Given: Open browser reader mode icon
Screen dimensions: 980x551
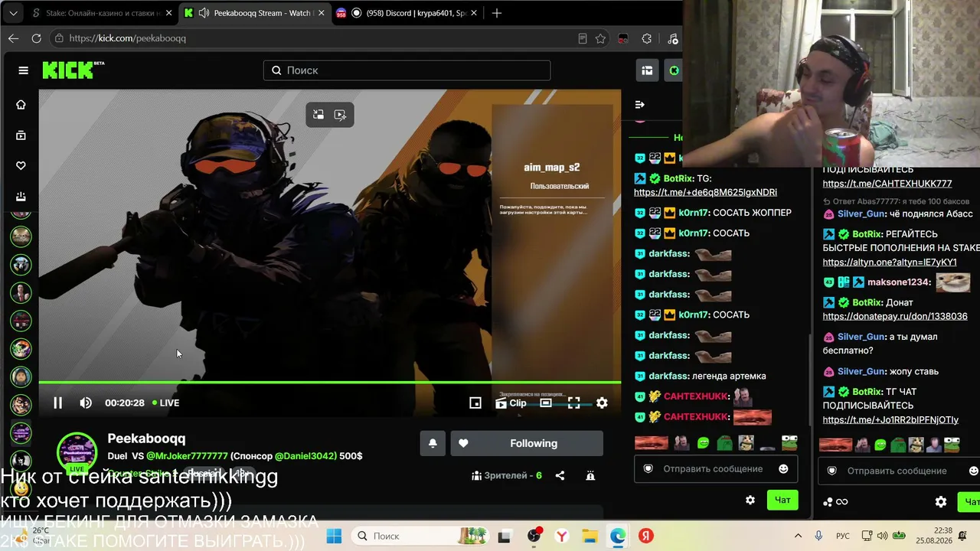Looking at the screenshot, I should tap(583, 38).
